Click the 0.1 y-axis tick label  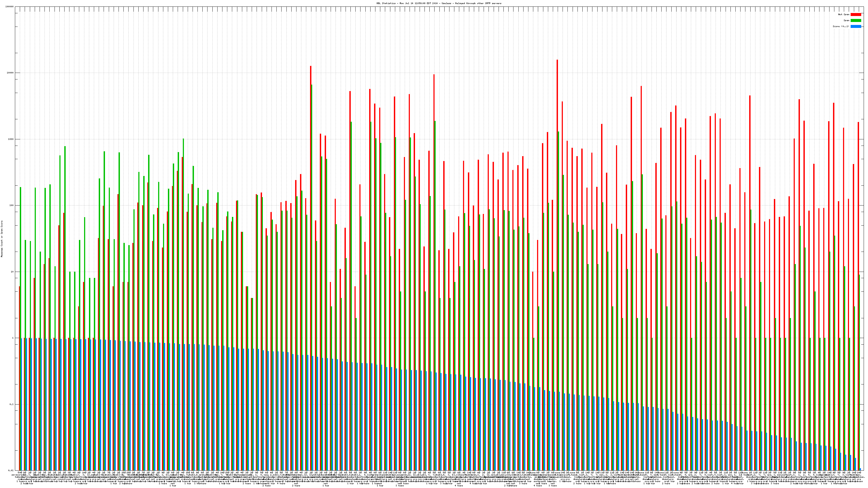point(12,404)
